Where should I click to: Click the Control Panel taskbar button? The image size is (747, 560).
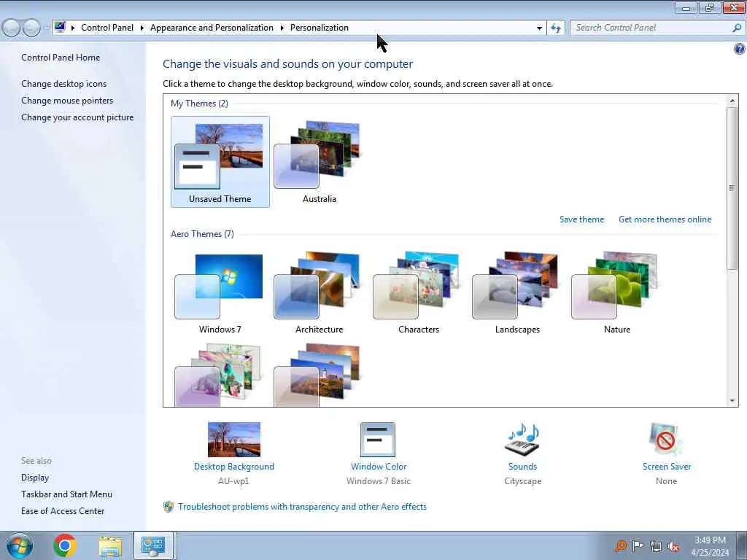(153, 545)
